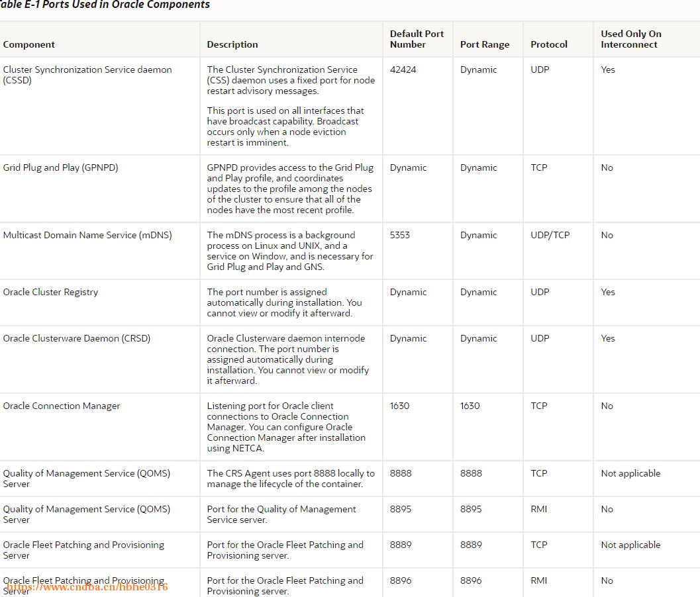
Task: Select the 'Oracle Connection Manager' cell
Action: [x=61, y=406]
